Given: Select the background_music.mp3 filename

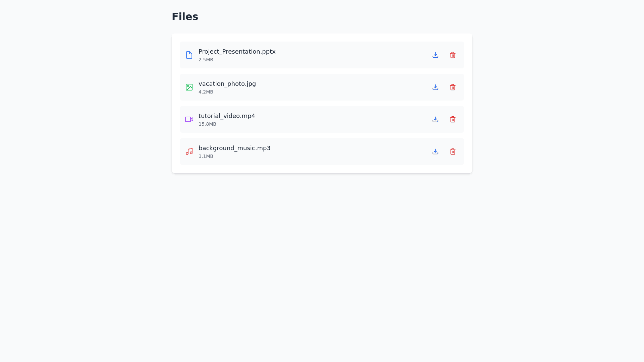Looking at the screenshot, I should pyautogui.click(x=234, y=148).
